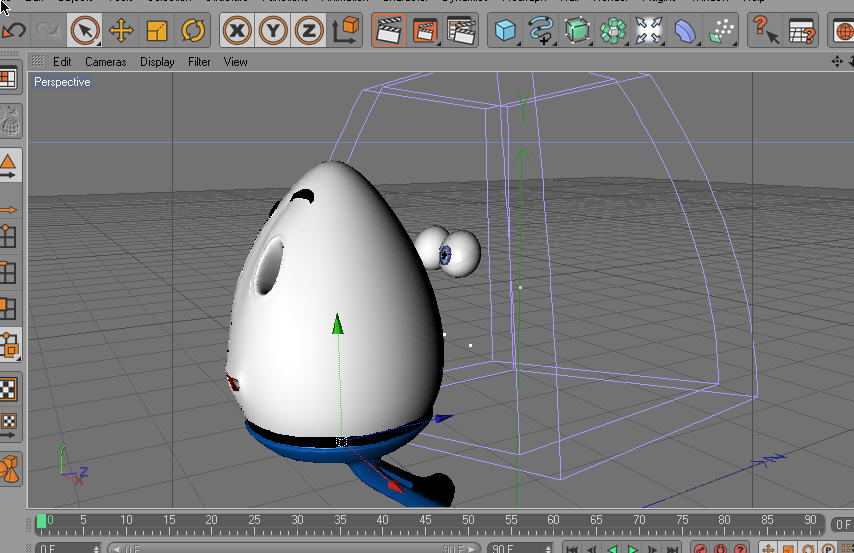Open the viewport Display menu

click(x=157, y=62)
